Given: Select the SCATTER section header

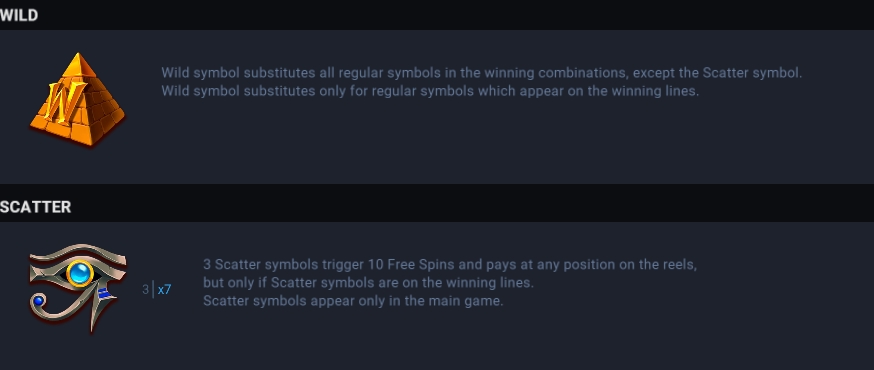Looking at the screenshot, I should click(x=36, y=207).
